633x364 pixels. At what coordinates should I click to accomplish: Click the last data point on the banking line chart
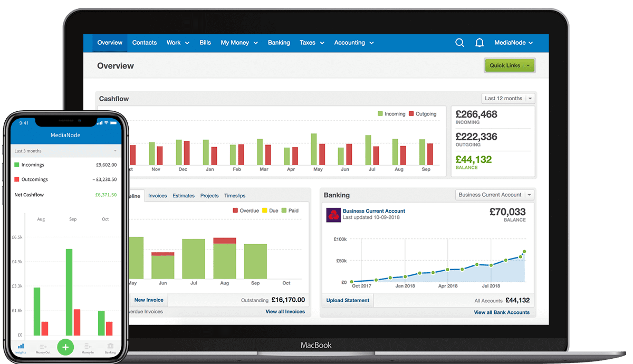524,252
